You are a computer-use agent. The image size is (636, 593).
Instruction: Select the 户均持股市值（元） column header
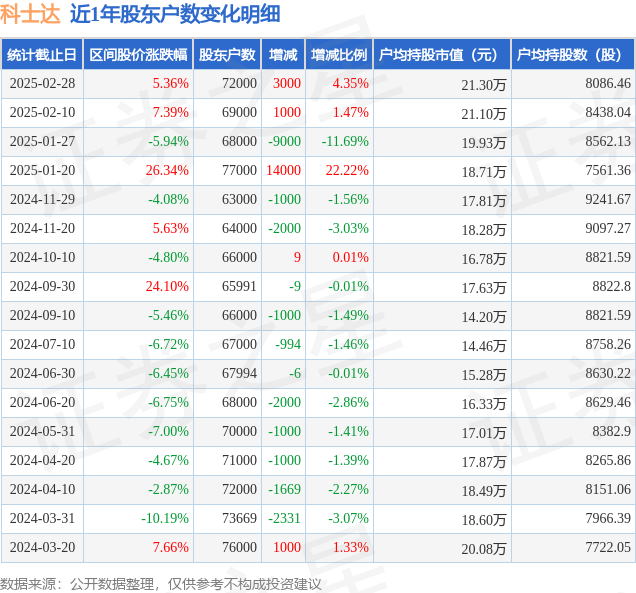coord(442,54)
